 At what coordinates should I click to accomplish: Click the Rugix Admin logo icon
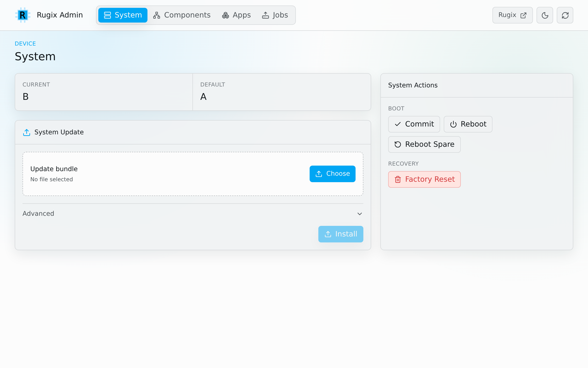tap(23, 15)
